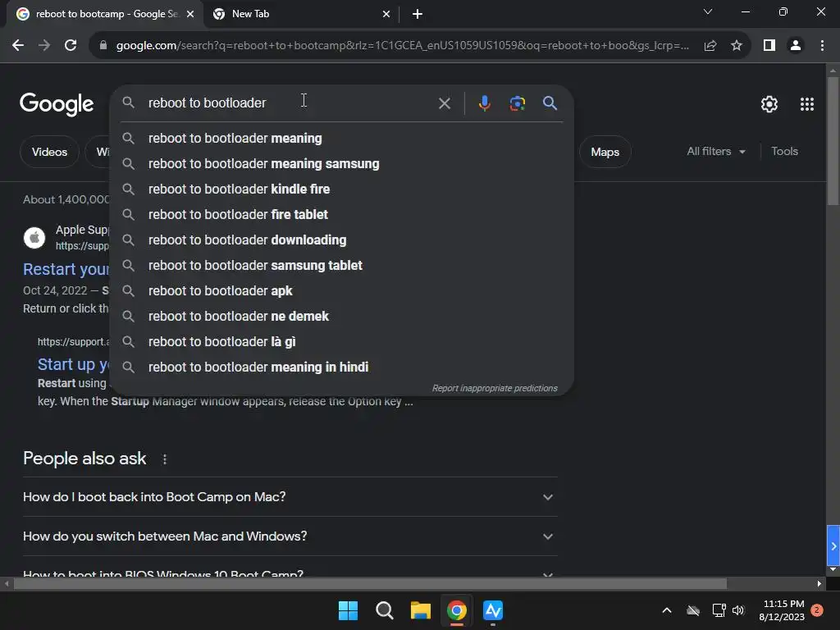The image size is (840, 630).
Task: Open the crossed-out cloud tray icon
Action: [692, 610]
